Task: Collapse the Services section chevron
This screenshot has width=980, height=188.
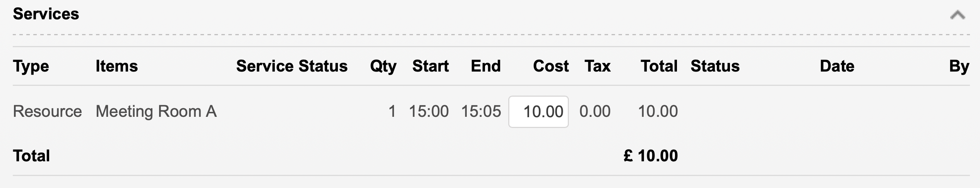Action: click(x=957, y=15)
